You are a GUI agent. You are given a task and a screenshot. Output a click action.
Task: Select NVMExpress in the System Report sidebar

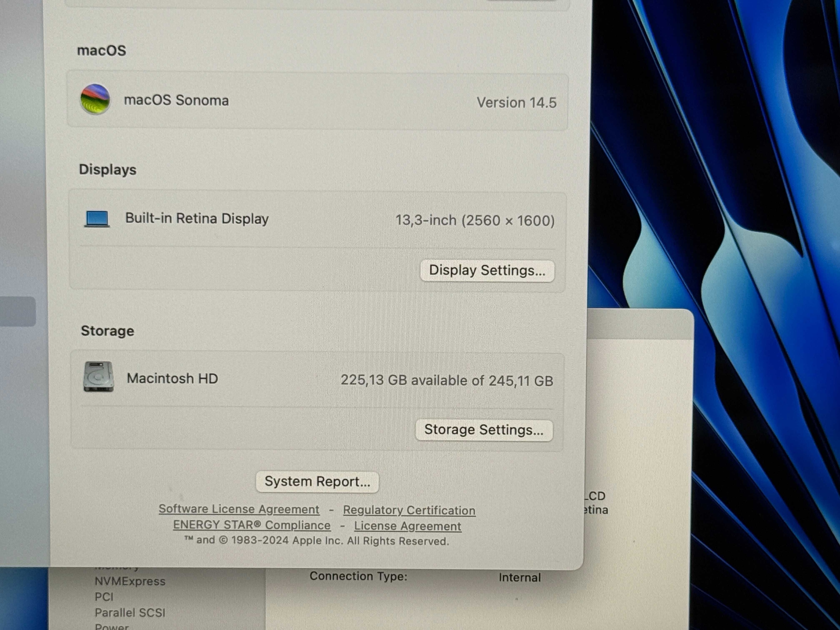coord(130,581)
